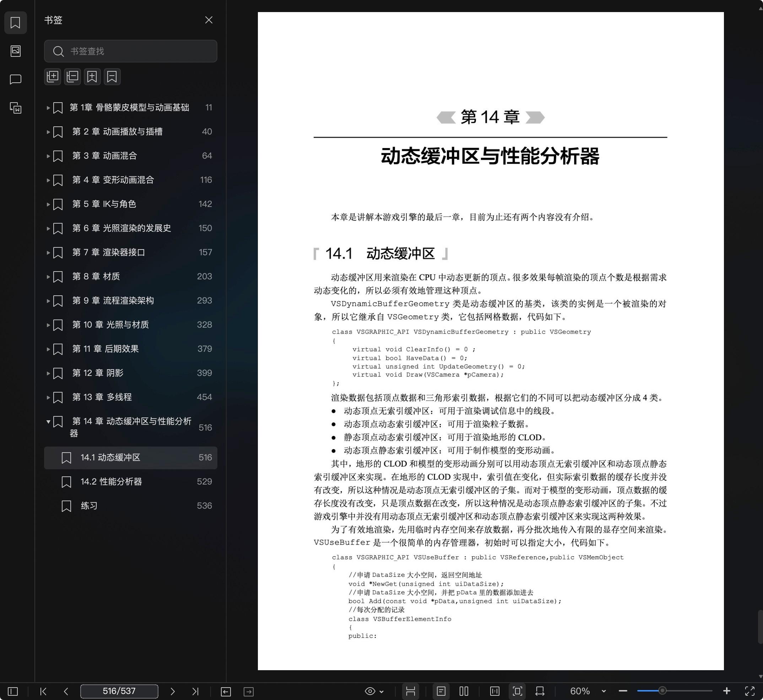The image size is (763, 700).
Task: Expand 第 5 章 IK与角色
Action: coord(48,204)
